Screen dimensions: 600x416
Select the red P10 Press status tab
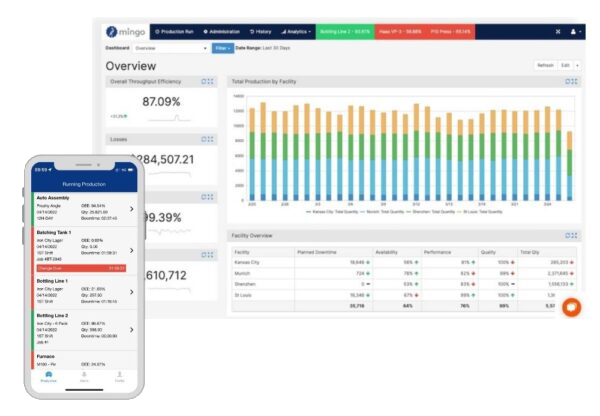450,32
